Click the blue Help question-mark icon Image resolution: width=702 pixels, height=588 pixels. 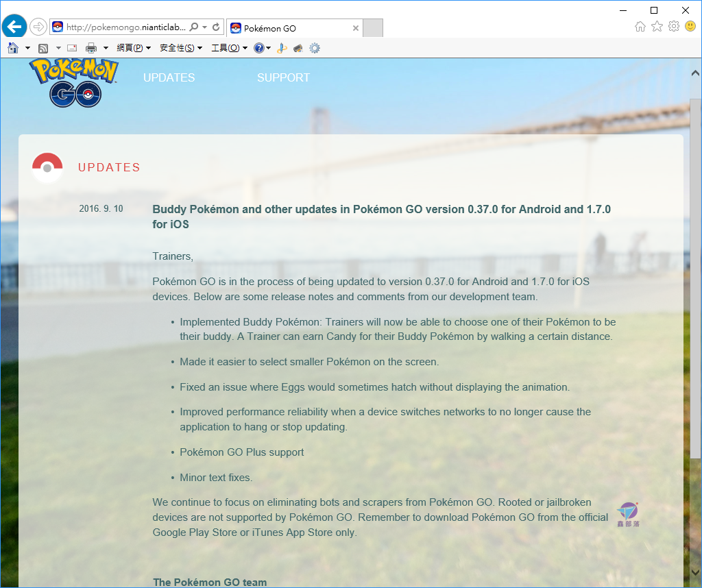pyautogui.click(x=258, y=48)
